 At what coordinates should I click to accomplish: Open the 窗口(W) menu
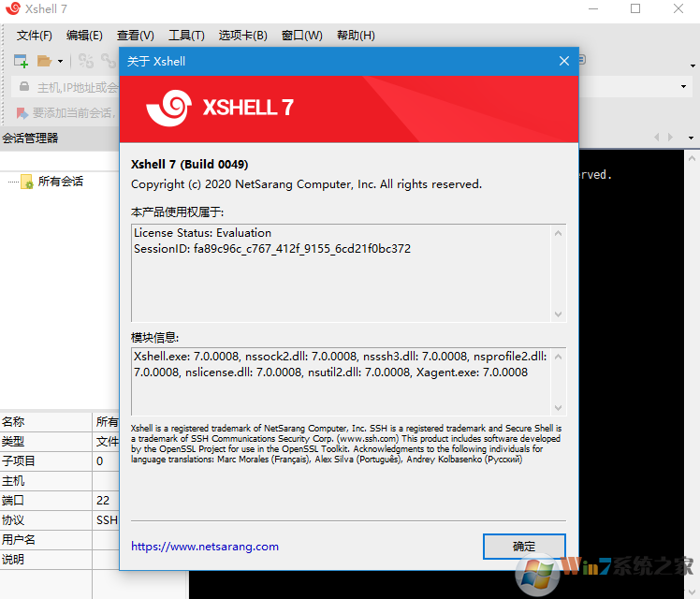point(301,36)
